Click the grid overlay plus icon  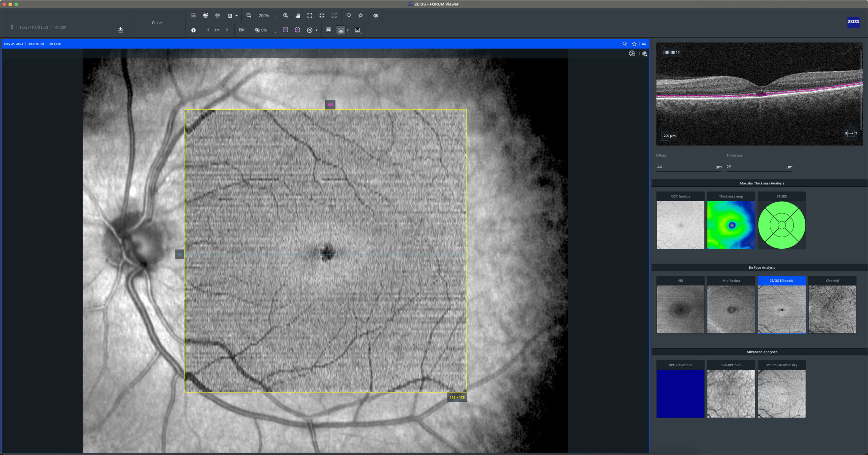pos(645,54)
